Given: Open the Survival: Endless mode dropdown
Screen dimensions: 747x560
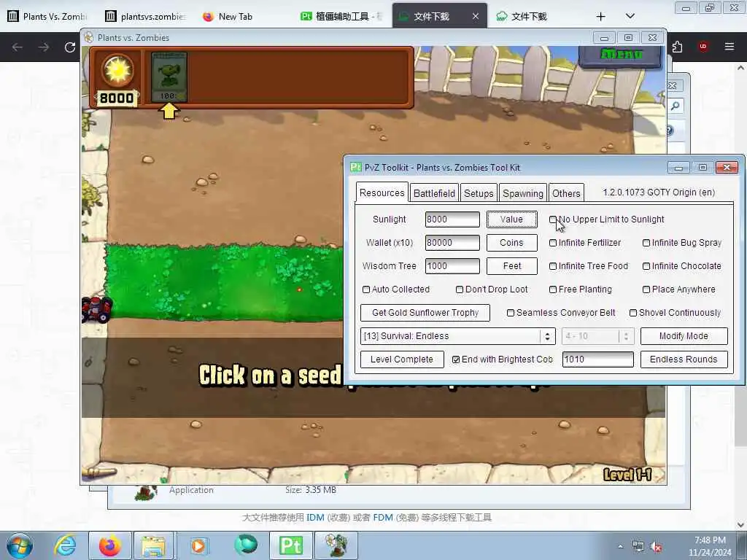Looking at the screenshot, I should pyautogui.click(x=458, y=335).
